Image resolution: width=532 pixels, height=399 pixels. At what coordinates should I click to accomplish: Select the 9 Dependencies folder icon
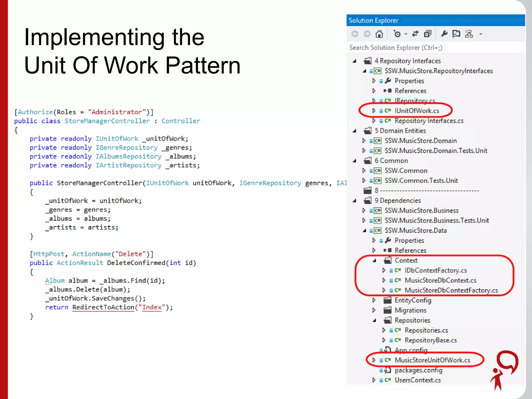click(x=368, y=200)
